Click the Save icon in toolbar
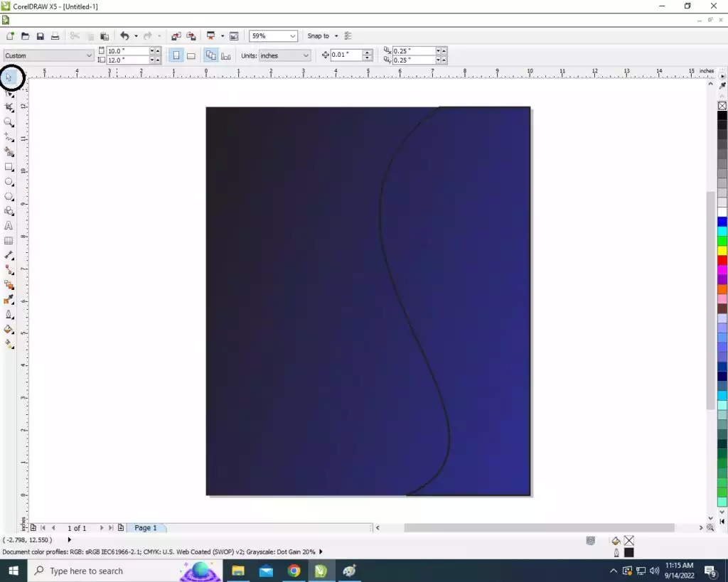The image size is (728, 582). 41,36
